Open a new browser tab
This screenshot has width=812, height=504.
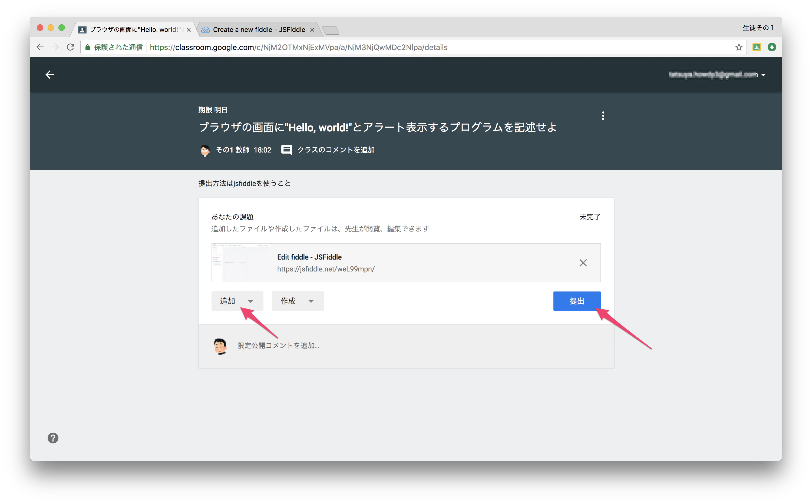click(x=331, y=30)
